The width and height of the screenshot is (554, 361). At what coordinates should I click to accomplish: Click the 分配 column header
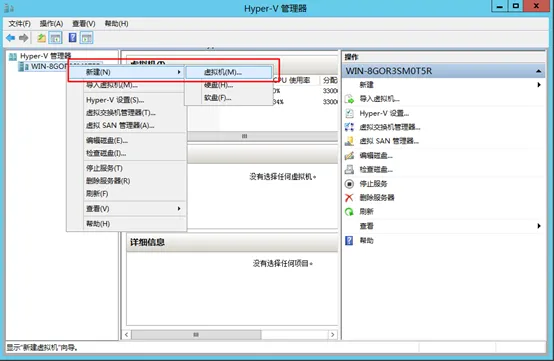click(330, 80)
